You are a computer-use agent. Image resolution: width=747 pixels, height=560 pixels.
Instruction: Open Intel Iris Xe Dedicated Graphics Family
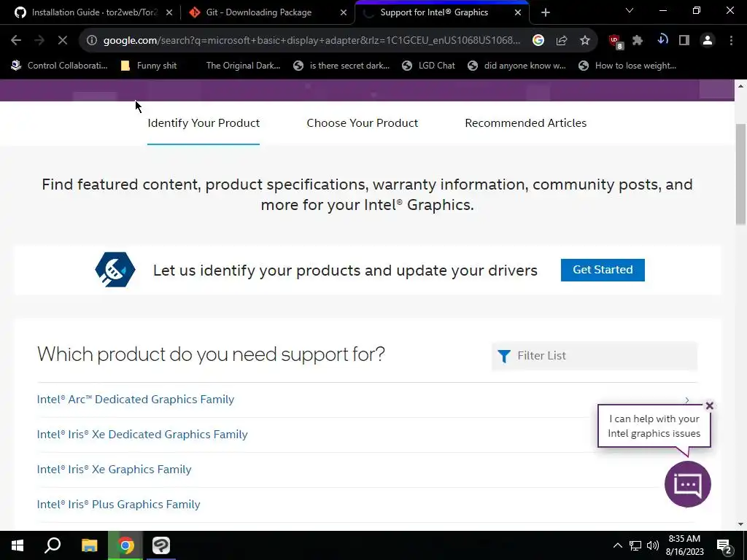(142, 435)
